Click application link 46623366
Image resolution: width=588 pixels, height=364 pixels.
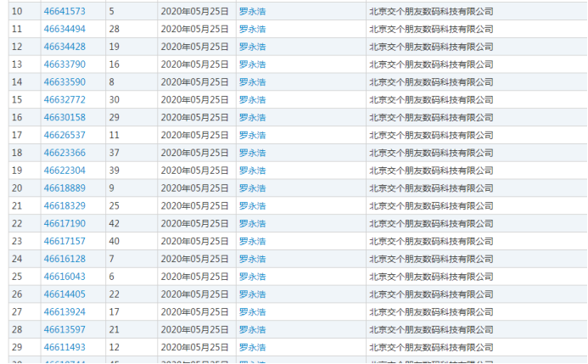(x=64, y=153)
